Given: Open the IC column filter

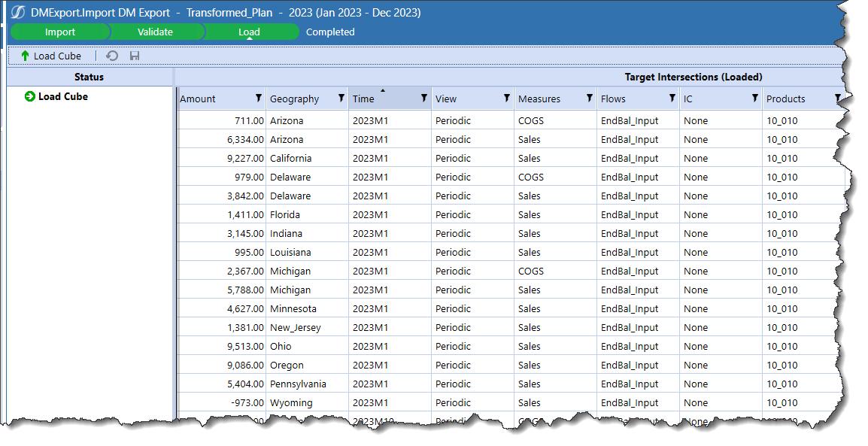Looking at the screenshot, I should click(754, 98).
